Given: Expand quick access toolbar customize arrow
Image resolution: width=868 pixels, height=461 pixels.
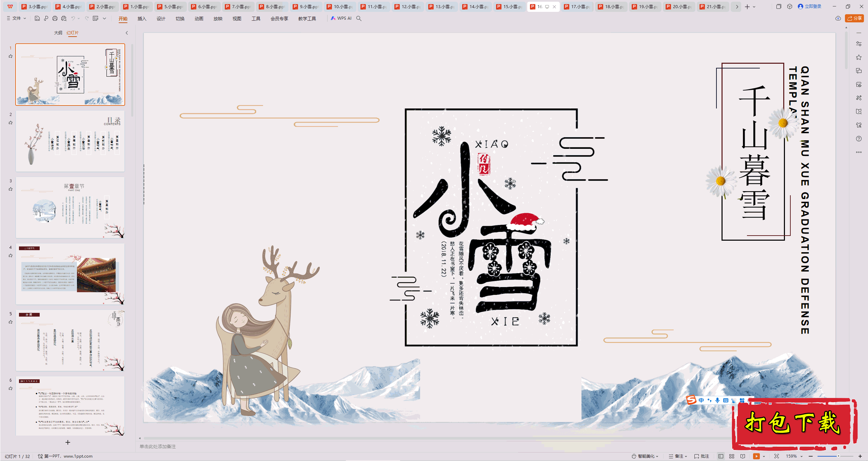Looking at the screenshot, I should [104, 18].
